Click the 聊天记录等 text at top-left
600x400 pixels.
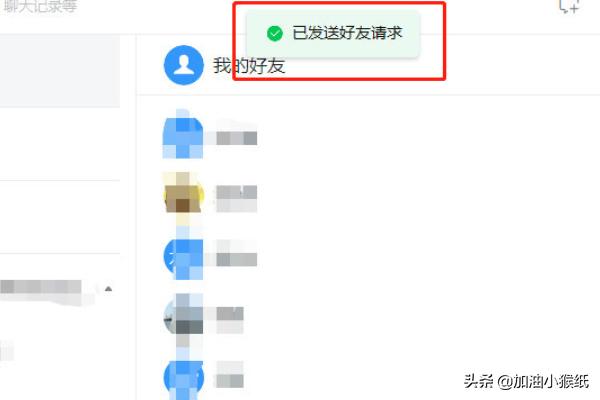40,6
